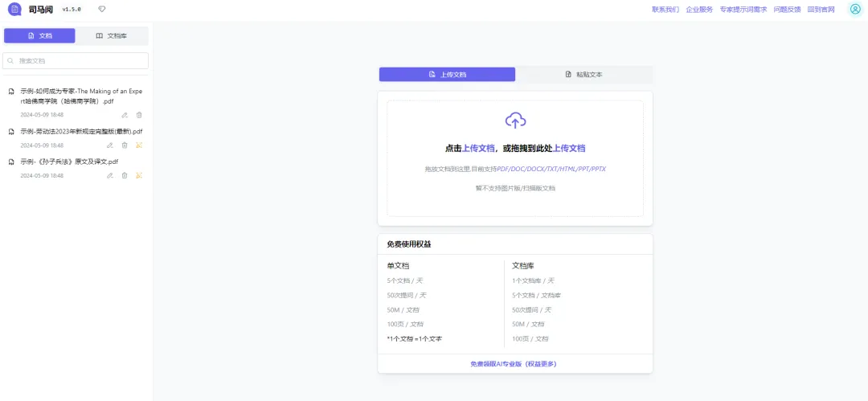868x401 pixels.
Task: Click the 1个文档库 / 天 entry
Action: coord(533,280)
